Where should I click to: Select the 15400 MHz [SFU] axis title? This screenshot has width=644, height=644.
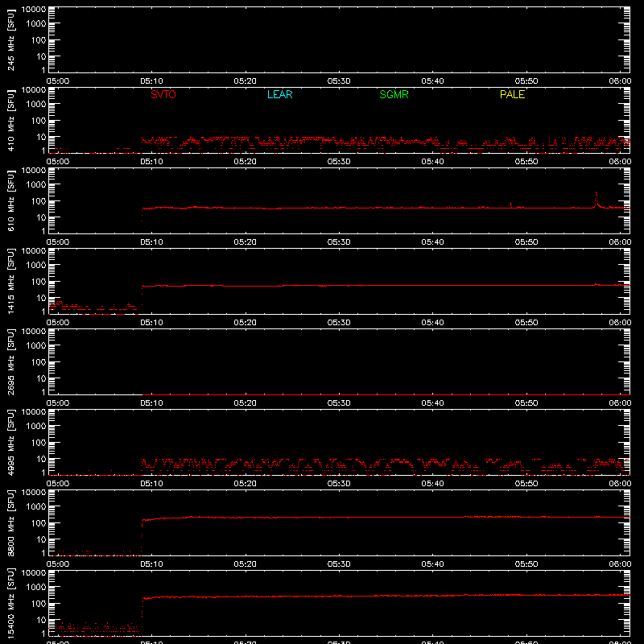tap(10, 604)
